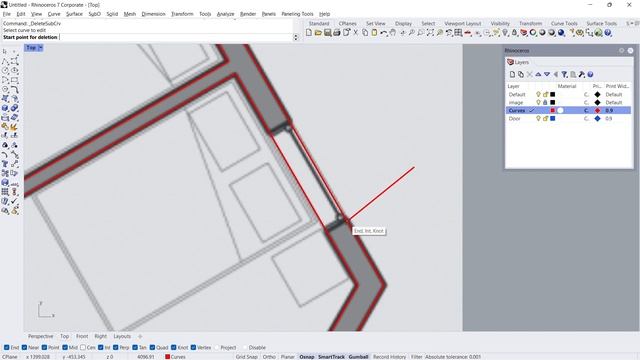This screenshot has width=640, height=360.
Task: Switch to the Layouts viewport tab
Action: pyautogui.click(x=122, y=336)
